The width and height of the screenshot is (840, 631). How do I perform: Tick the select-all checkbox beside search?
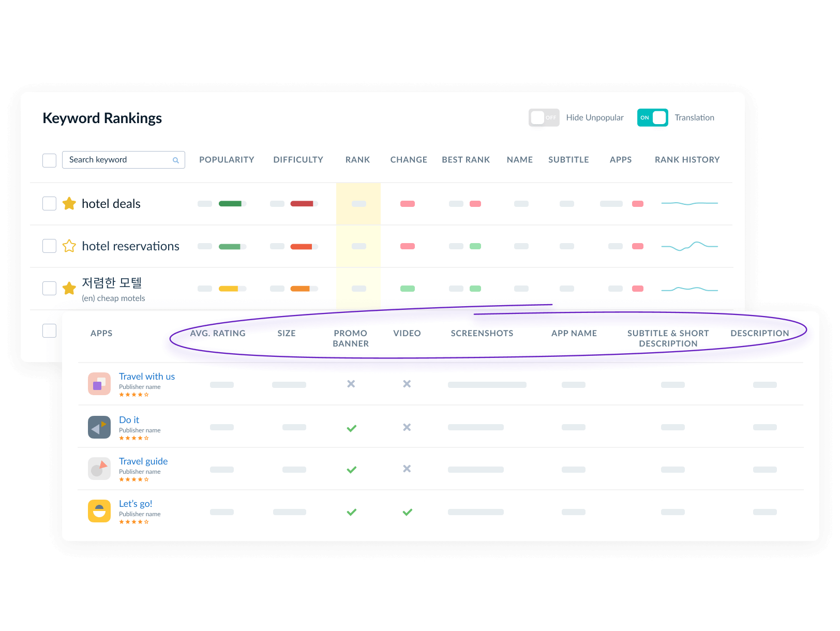(x=49, y=160)
